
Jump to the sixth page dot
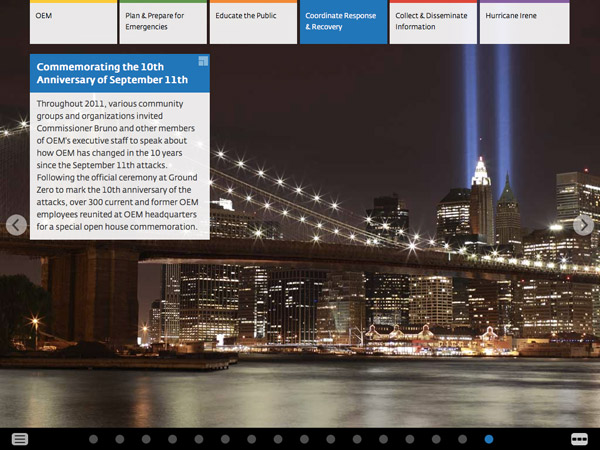coord(225,439)
